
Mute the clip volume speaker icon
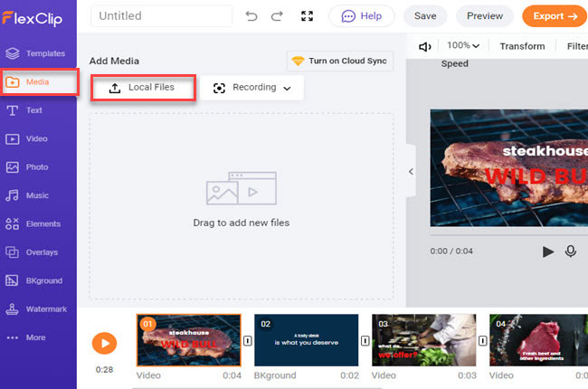pyautogui.click(x=425, y=46)
